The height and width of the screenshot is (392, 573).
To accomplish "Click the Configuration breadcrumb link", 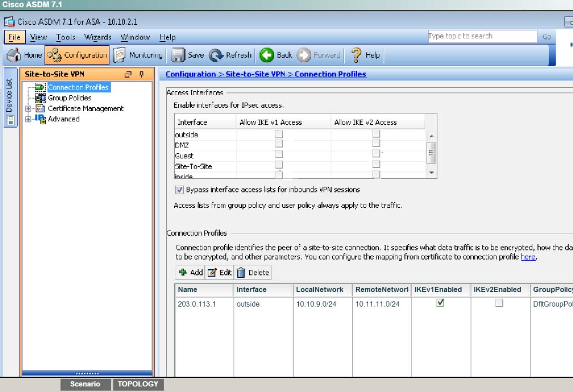I will pos(191,74).
